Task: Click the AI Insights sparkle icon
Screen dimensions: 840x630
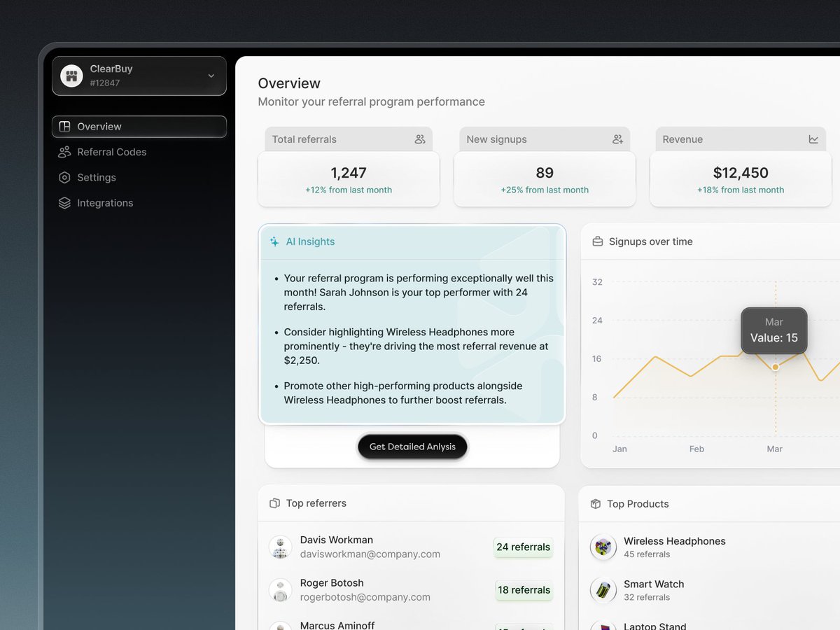Action: (x=274, y=241)
